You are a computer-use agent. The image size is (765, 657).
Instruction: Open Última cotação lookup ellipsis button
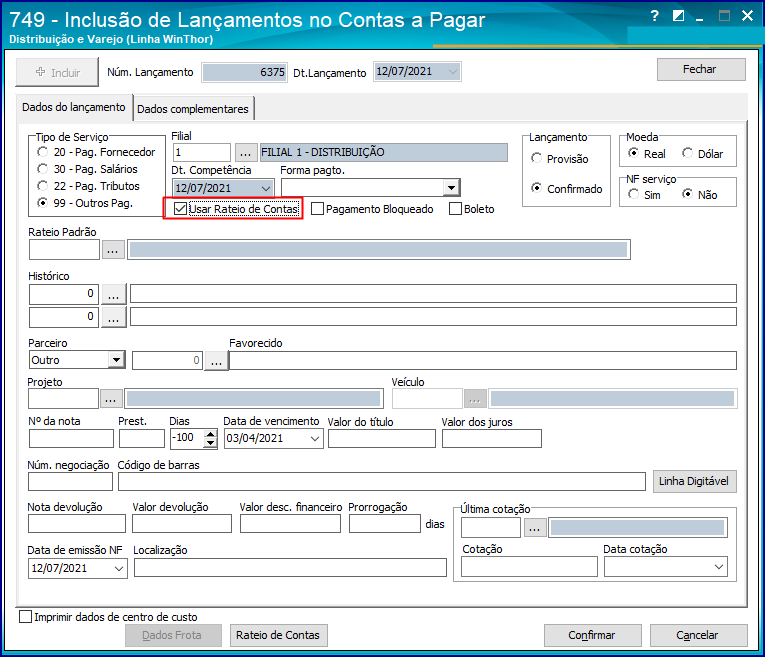pyautogui.click(x=534, y=528)
